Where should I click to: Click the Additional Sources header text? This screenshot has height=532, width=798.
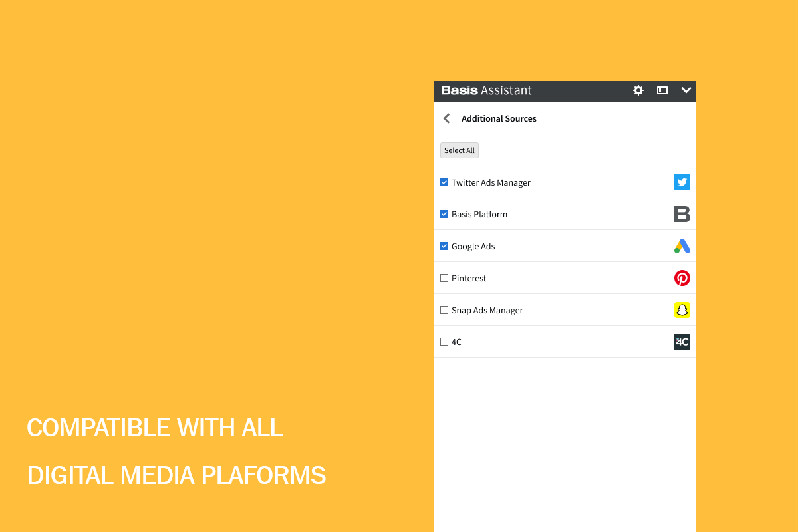[x=499, y=118]
